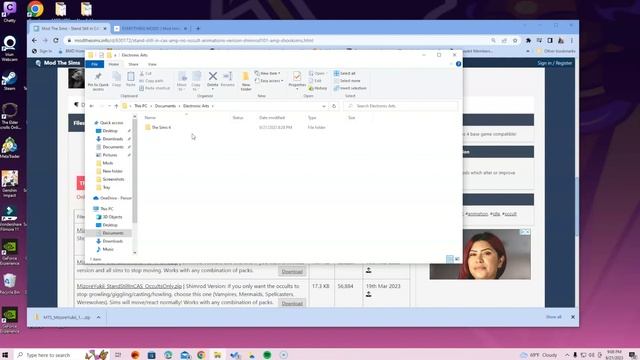Click Explorer's help question mark icon
This screenshot has height=360, width=640.
coord(458,64)
